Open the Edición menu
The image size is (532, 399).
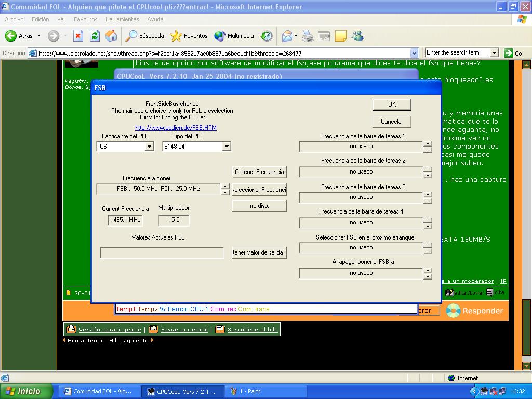click(x=41, y=19)
